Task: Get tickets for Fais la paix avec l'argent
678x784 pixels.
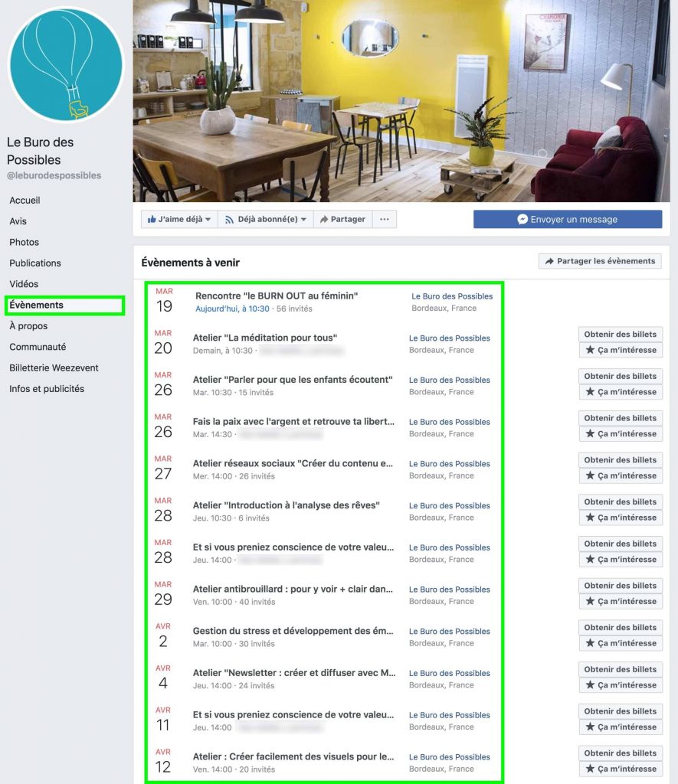Action: pyautogui.click(x=621, y=418)
